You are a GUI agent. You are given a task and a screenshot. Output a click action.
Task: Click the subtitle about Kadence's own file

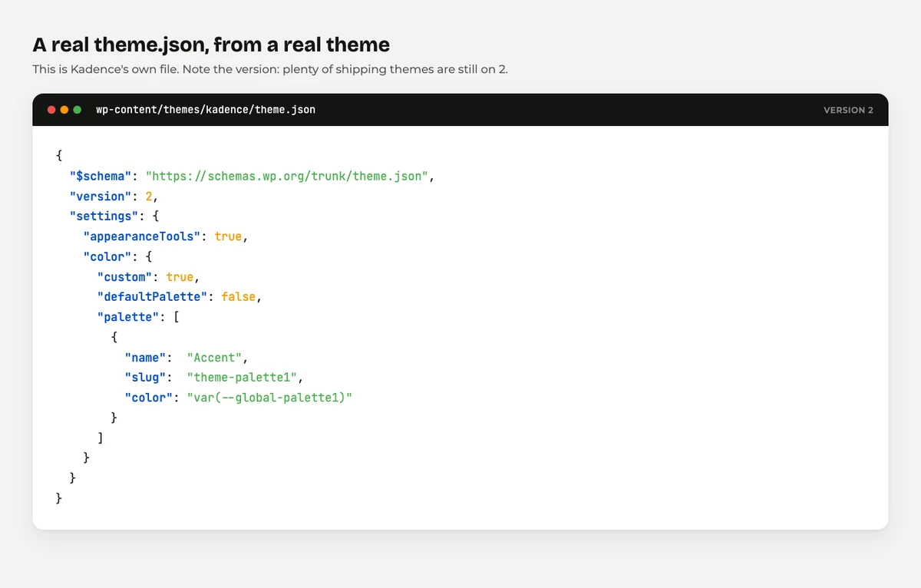pos(270,69)
